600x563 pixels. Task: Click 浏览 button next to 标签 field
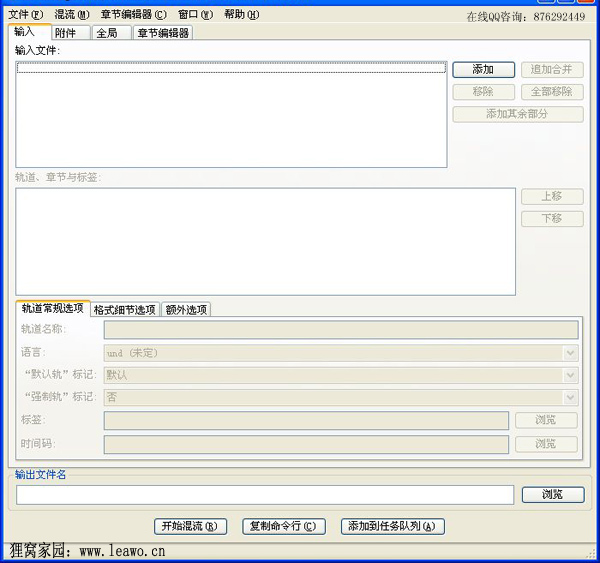[546, 420]
